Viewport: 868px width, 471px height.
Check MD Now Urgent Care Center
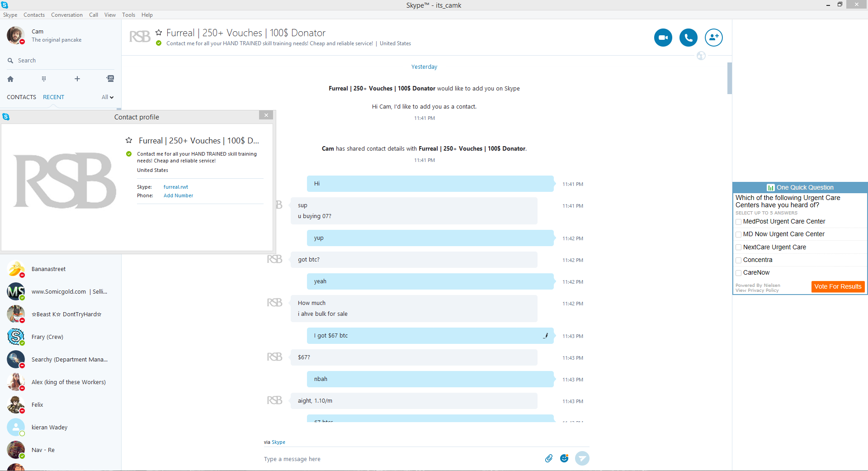point(738,234)
